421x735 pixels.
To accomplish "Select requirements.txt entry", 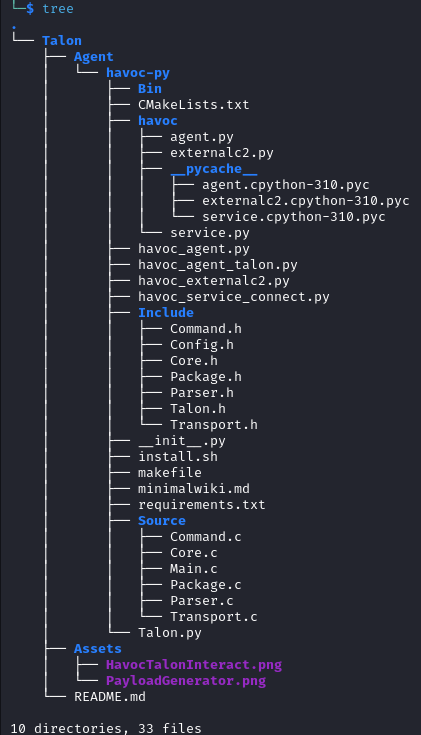I will point(202,505).
